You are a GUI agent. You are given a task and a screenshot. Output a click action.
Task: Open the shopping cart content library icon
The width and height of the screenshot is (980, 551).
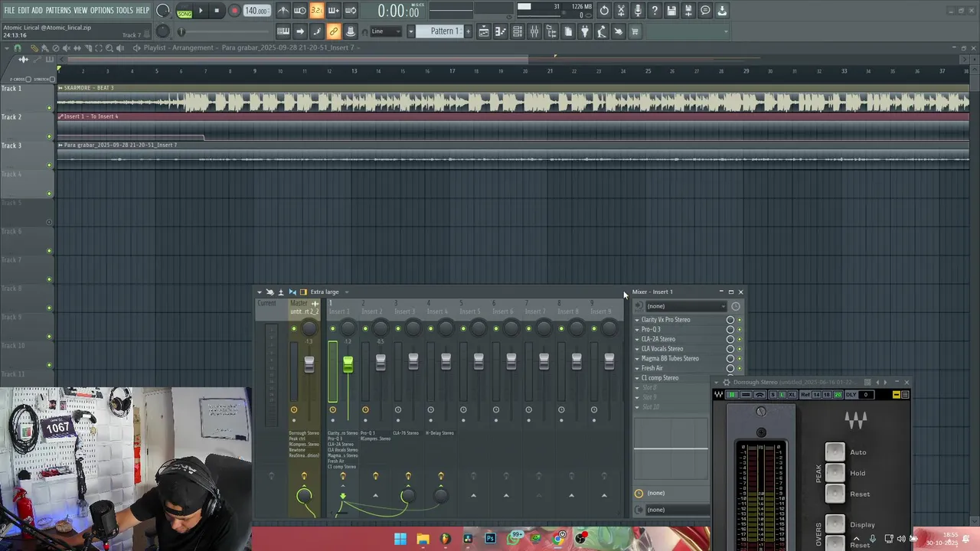(x=635, y=31)
